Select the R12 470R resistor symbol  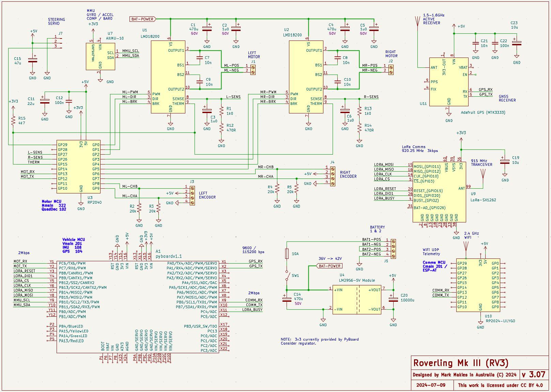(x=221, y=128)
